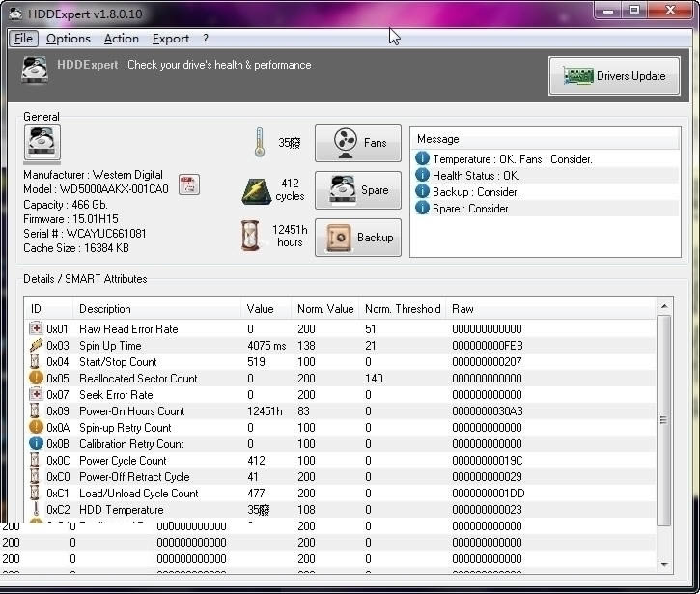This screenshot has width=700, height=594.
Task: Click the hard drive icon under General
Action: (42, 143)
